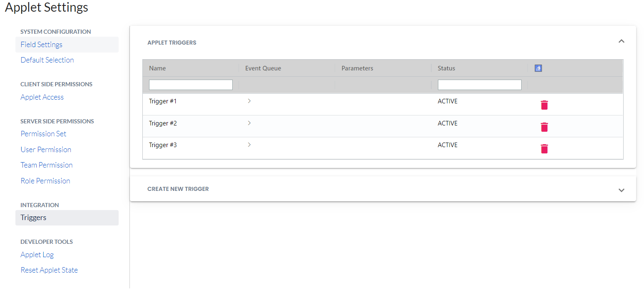Expand the Create New Trigger panel
644x293 pixels.
pyautogui.click(x=621, y=190)
